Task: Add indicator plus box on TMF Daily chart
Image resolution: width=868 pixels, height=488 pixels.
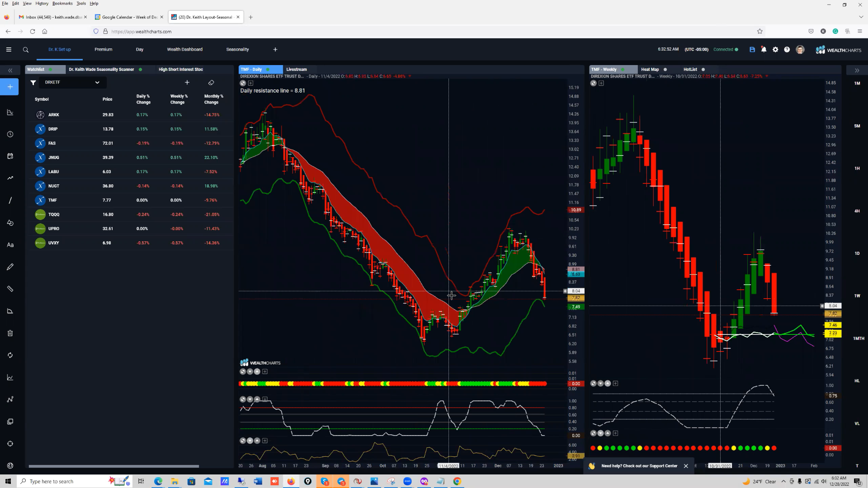Action: coord(250,83)
